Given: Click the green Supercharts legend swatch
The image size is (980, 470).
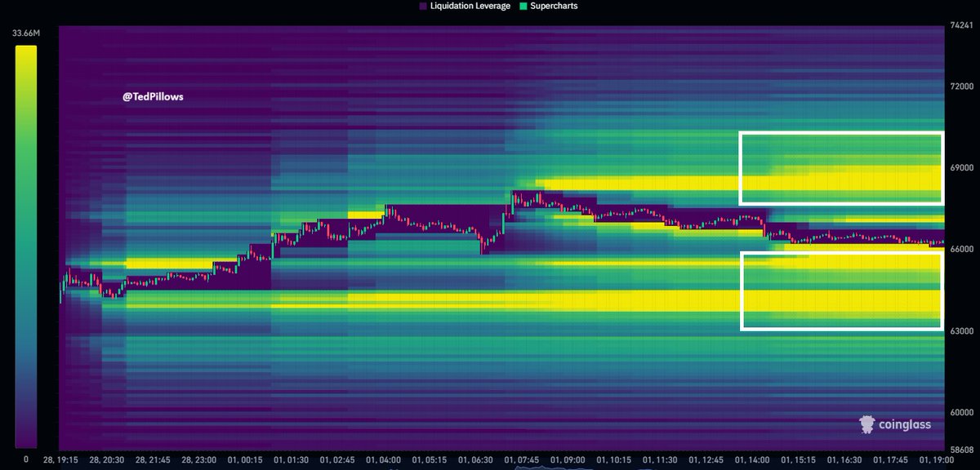Looking at the screenshot, I should tap(523, 6).
